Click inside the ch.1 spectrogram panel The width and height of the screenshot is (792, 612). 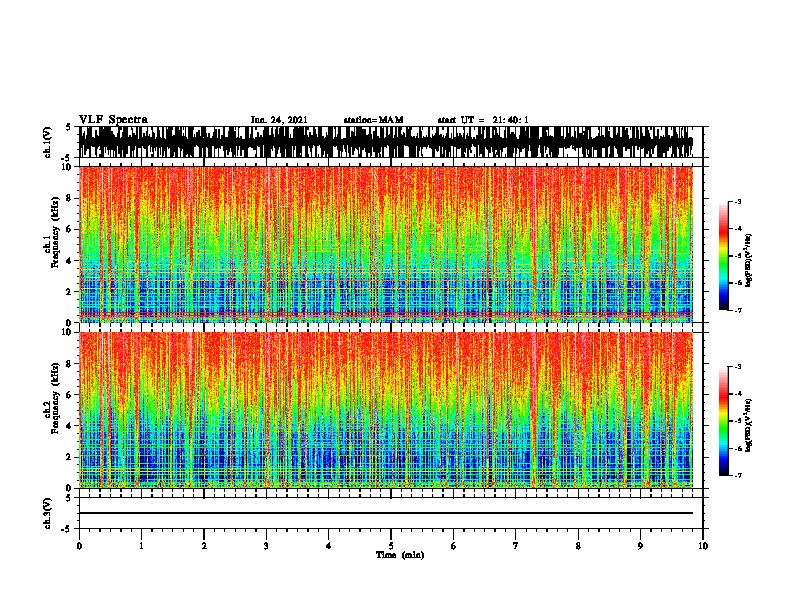coord(386,244)
